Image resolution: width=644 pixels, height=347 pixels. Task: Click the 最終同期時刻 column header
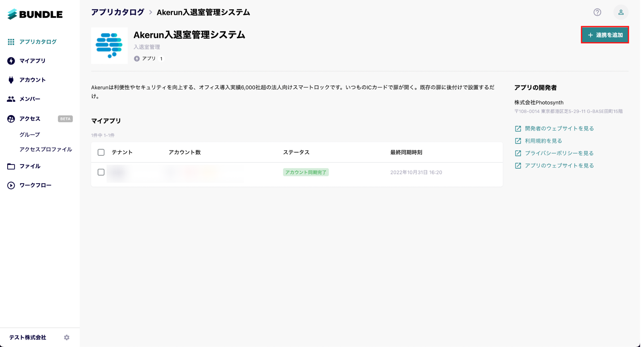[406, 152]
